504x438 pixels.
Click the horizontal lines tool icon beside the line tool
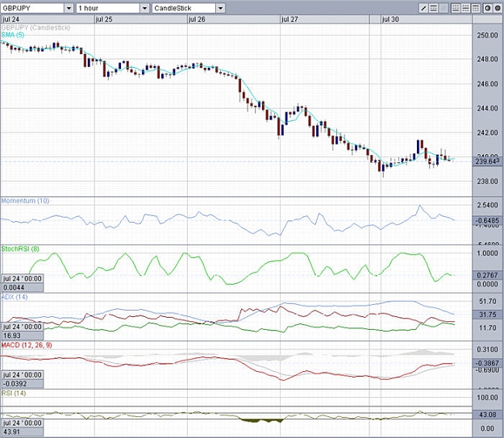click(x=433, y=8)
